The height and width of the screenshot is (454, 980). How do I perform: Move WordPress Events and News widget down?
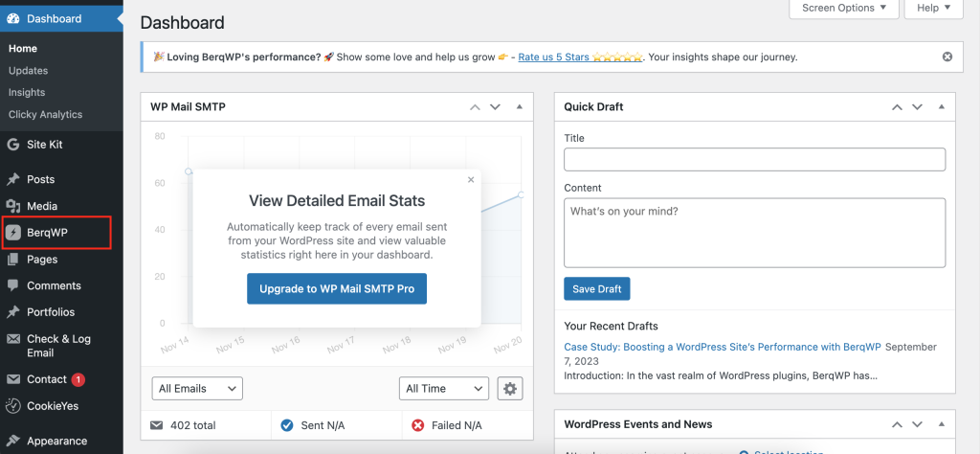pyautogui.click(x=917, y=424)
